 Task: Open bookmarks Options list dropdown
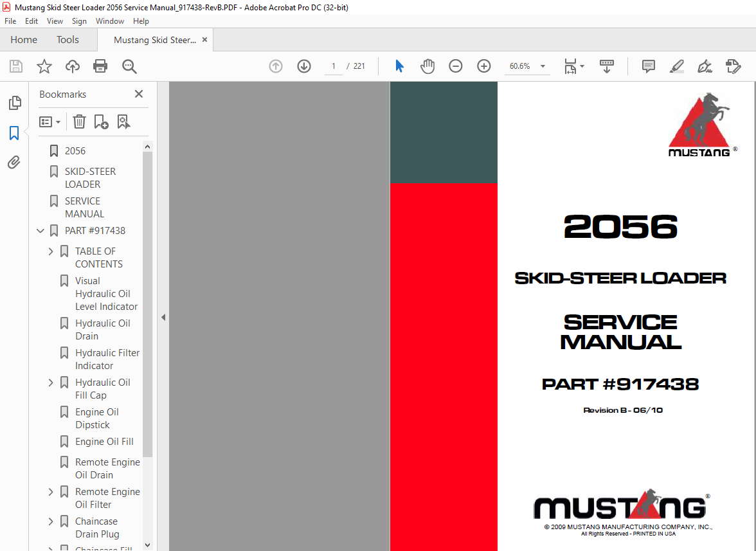(x=50, y=122)
